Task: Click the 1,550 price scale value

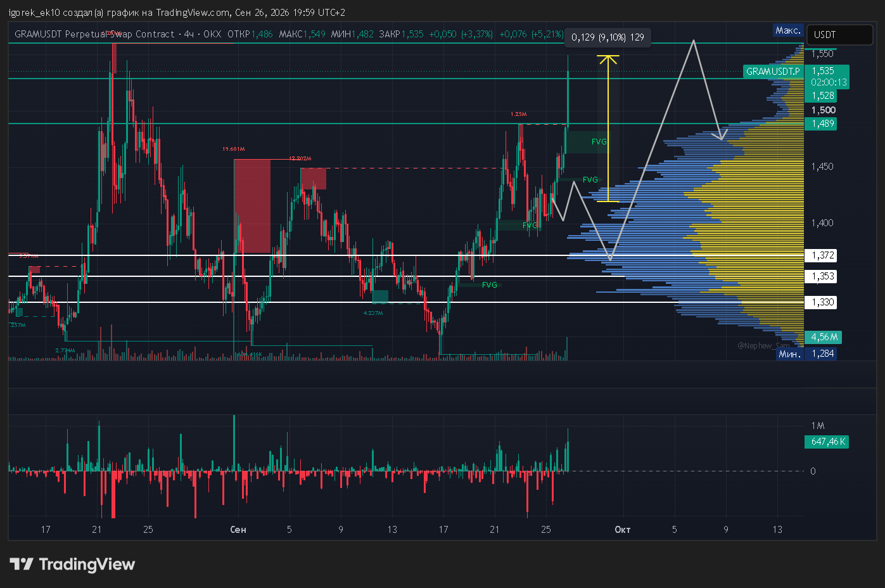Action: [822, 54]
